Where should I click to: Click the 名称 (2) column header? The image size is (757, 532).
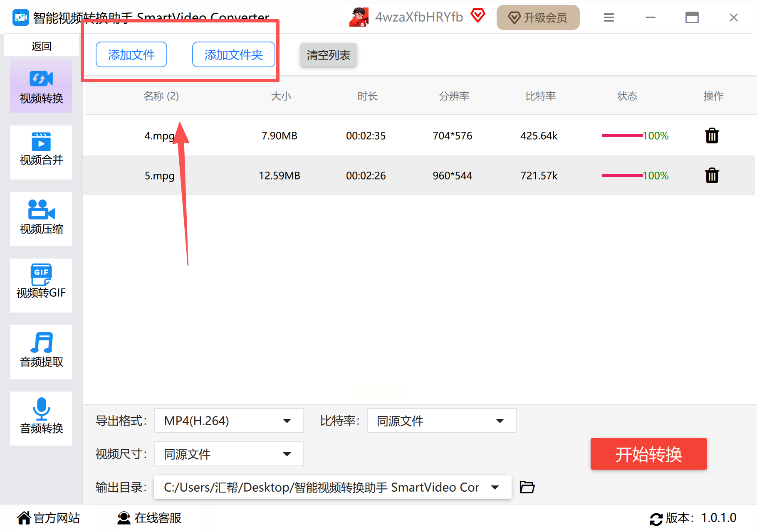pos(161,96)
